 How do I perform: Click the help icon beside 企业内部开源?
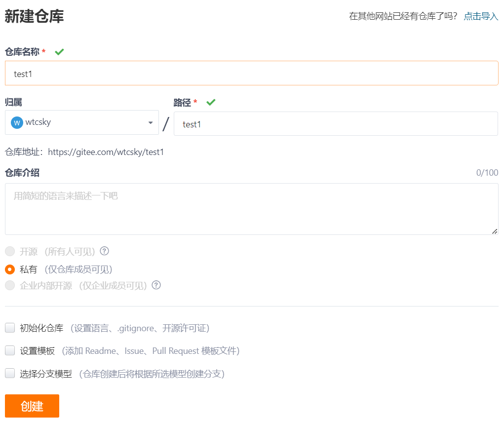(x=156, y=285)
